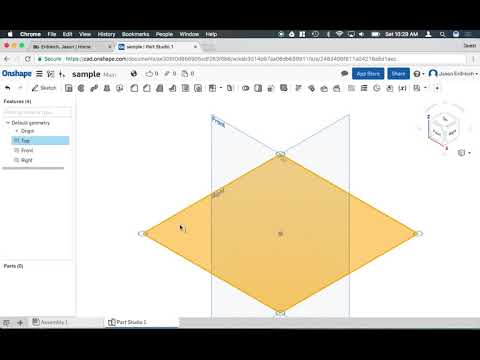Undo the last action
Screen dimensions: 480x360
(x=8, y=88)
